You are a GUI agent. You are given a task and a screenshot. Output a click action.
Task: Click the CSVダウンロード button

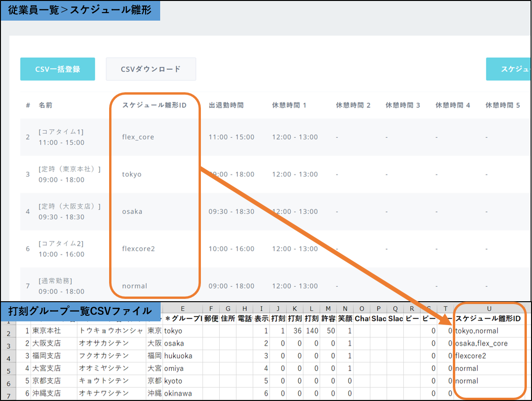click(x=151, y=69)
